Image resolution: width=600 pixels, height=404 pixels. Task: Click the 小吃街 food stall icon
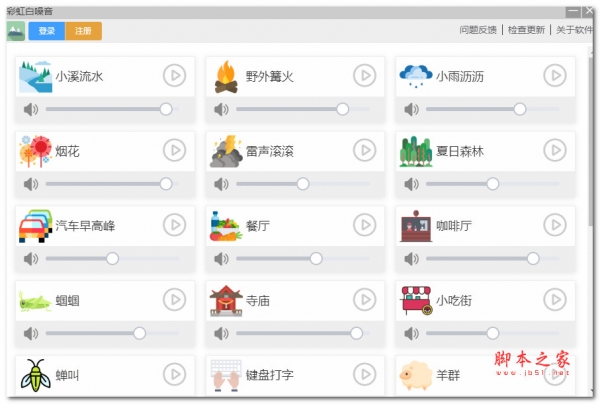pyautogui.click(x=415, y=300)
